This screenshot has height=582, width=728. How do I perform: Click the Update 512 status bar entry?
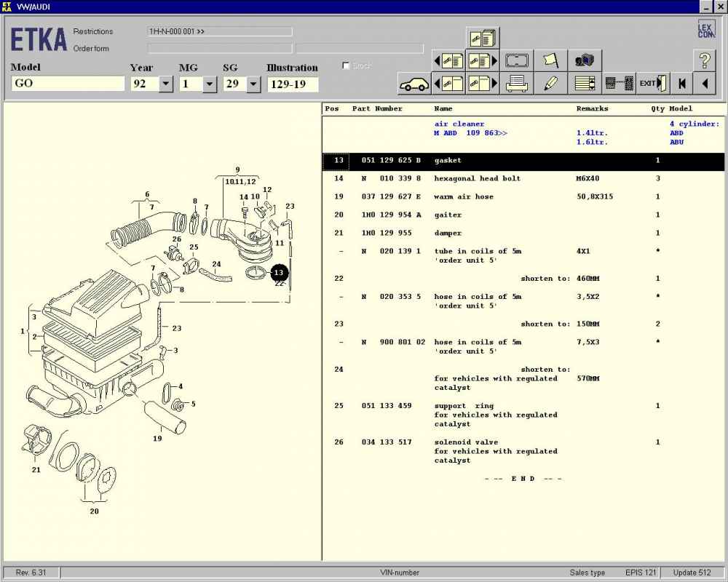click(692, 573)
